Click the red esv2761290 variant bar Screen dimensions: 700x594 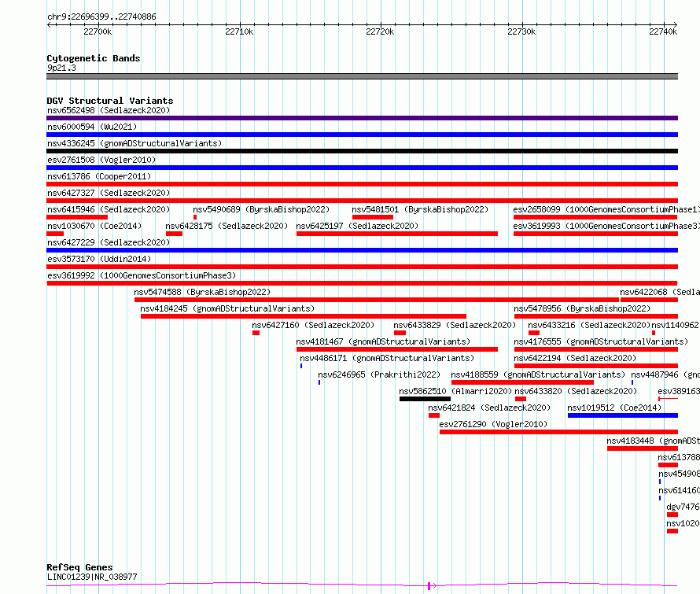tap(559, 432)
